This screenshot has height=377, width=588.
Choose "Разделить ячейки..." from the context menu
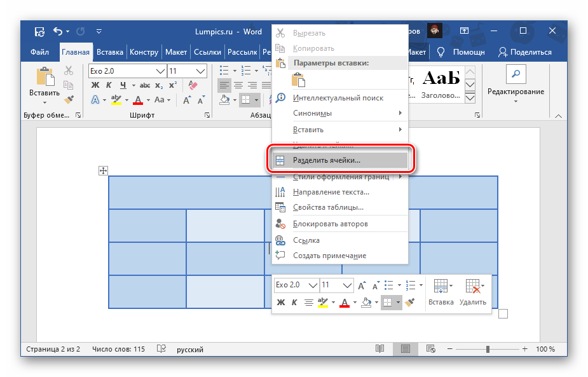coord(326,160)
